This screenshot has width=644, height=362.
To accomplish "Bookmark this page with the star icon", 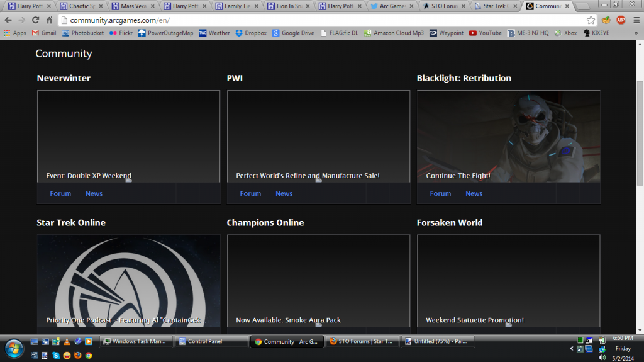I will (591, 20).
